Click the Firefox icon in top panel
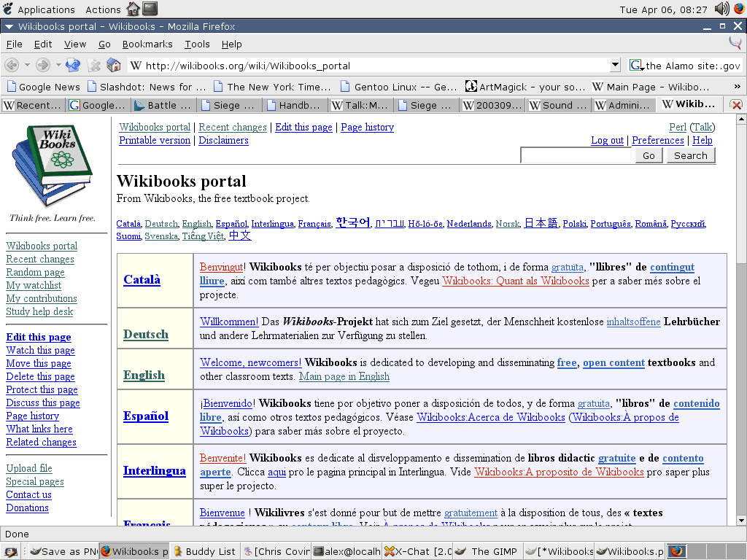 739,9
